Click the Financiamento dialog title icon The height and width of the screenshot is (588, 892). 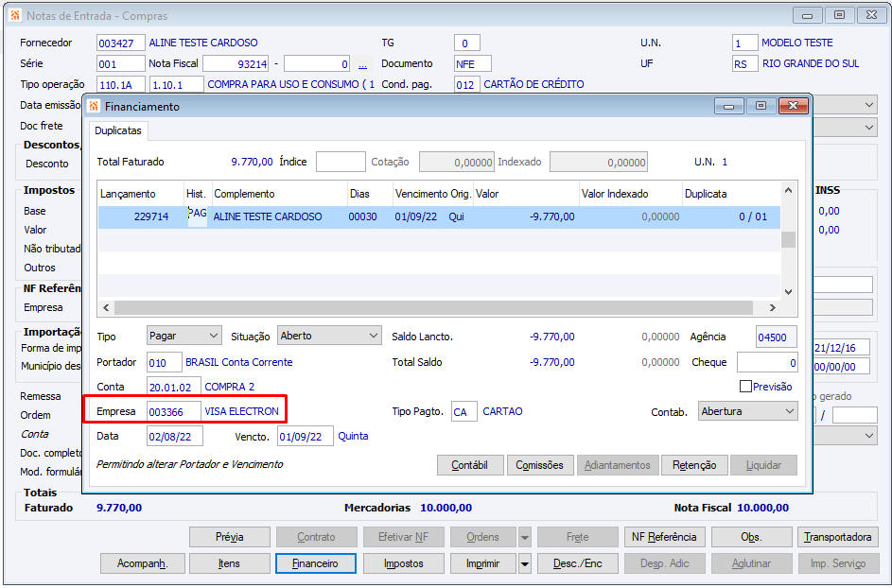[x=94, y=107]
